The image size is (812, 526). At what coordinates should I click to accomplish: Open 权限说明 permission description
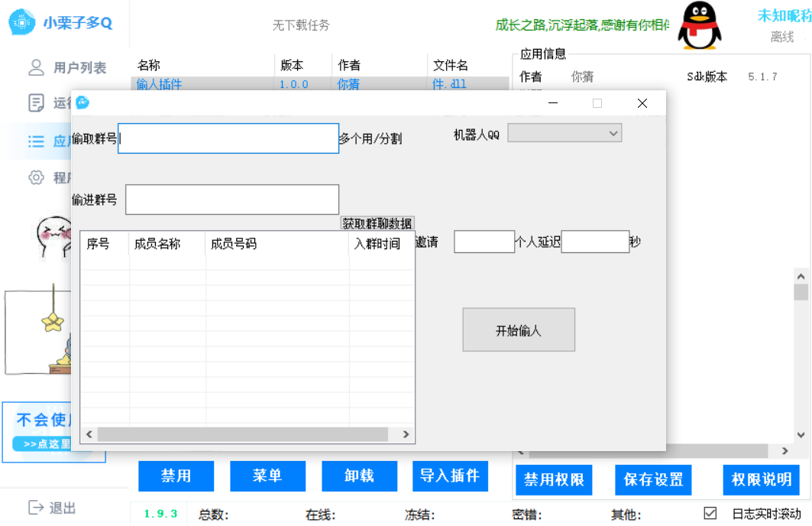761,480
